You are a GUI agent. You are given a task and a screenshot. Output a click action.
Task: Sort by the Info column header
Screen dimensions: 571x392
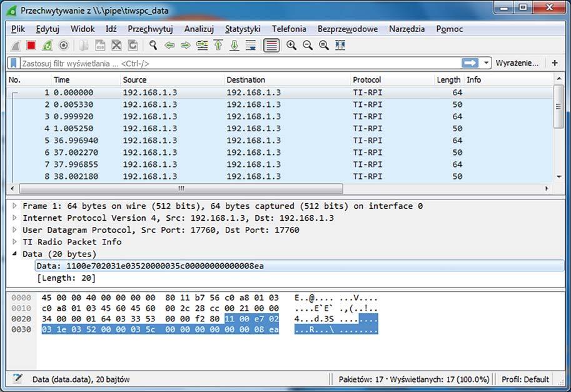508,79
